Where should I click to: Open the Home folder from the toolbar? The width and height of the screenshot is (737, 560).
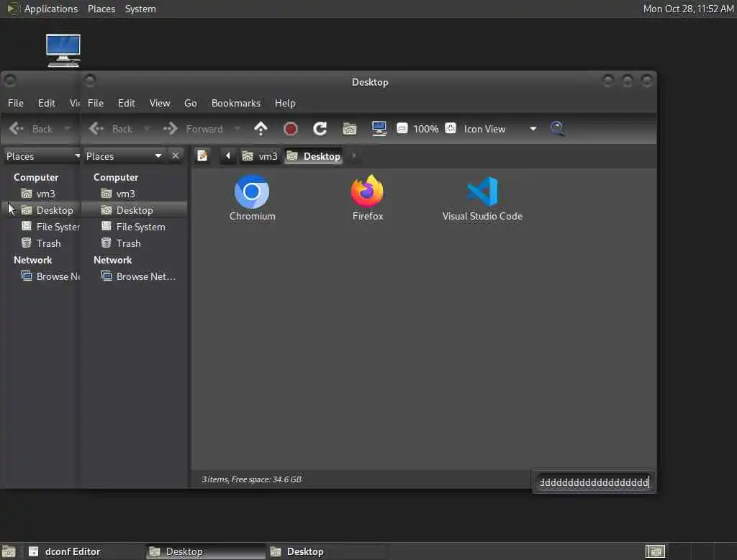(349, 128)
